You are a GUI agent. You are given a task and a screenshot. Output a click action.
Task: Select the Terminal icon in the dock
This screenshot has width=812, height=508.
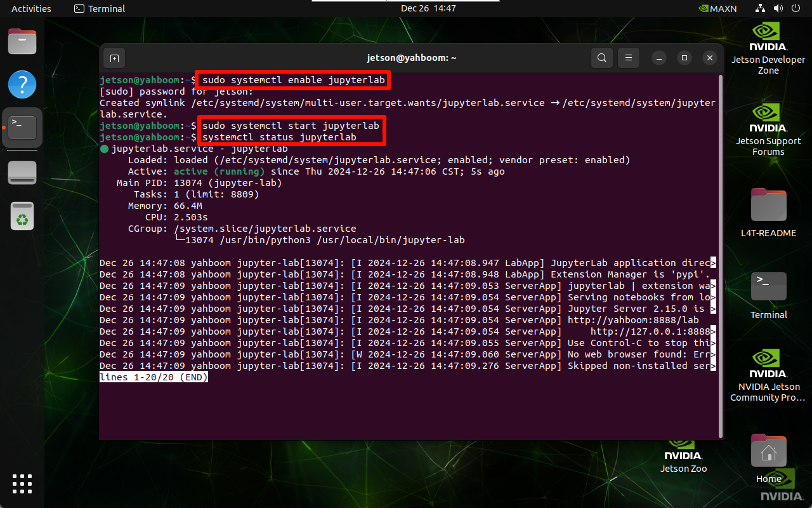tap(22, 128)
